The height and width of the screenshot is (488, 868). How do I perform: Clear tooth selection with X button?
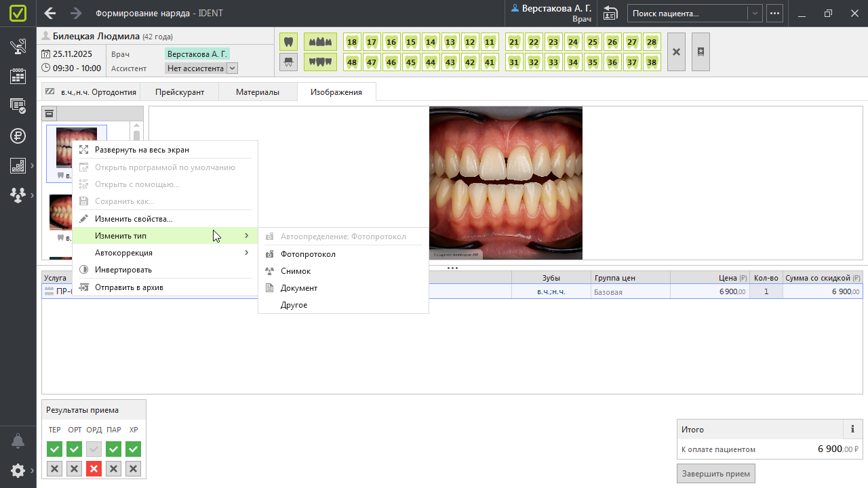coord(676,52)
